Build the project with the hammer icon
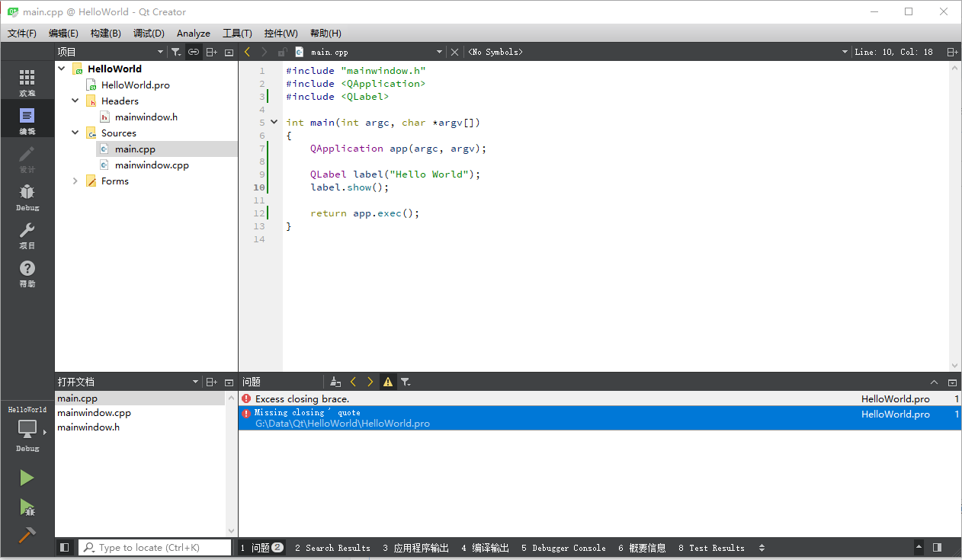 (27, 536)
